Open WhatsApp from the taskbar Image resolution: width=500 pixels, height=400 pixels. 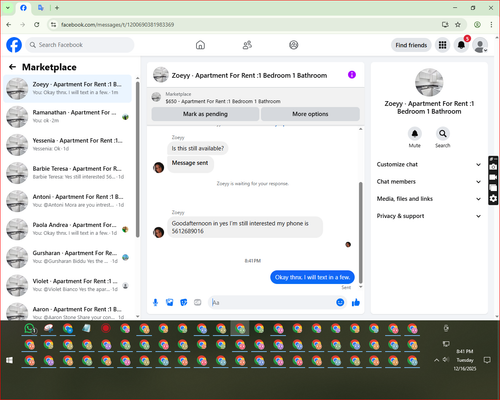[x=30, y=329]
